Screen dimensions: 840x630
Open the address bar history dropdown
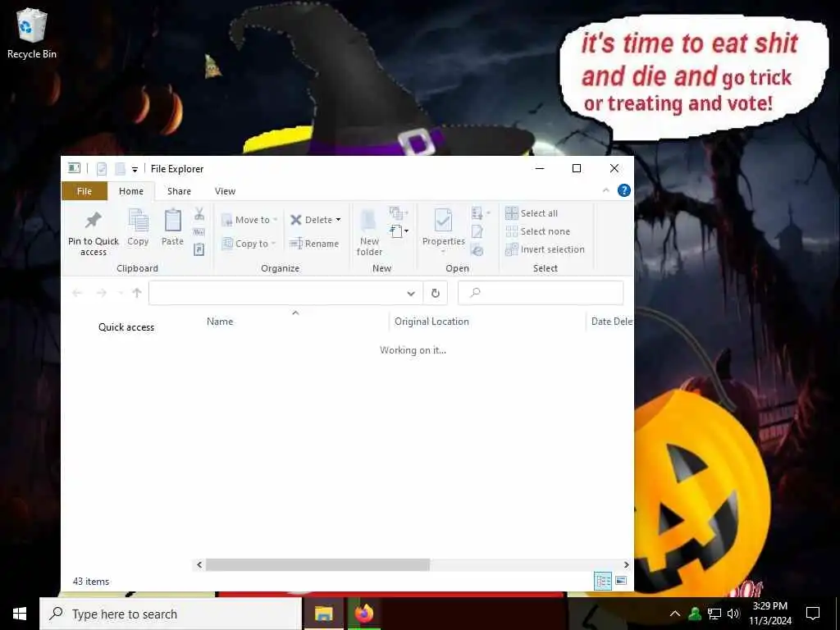411,293
